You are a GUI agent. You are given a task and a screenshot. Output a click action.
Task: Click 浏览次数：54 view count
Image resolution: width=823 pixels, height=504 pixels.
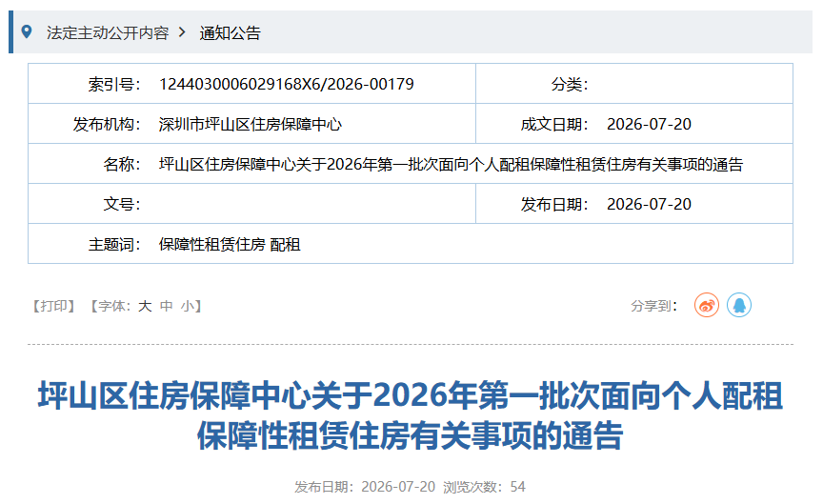point(484,487)
